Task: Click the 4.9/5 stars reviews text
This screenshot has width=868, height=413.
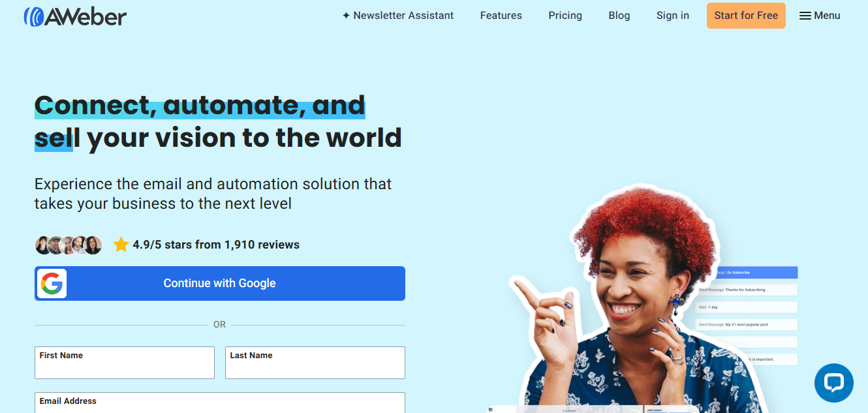Action: pyautogui.click(x=216, y=245)
